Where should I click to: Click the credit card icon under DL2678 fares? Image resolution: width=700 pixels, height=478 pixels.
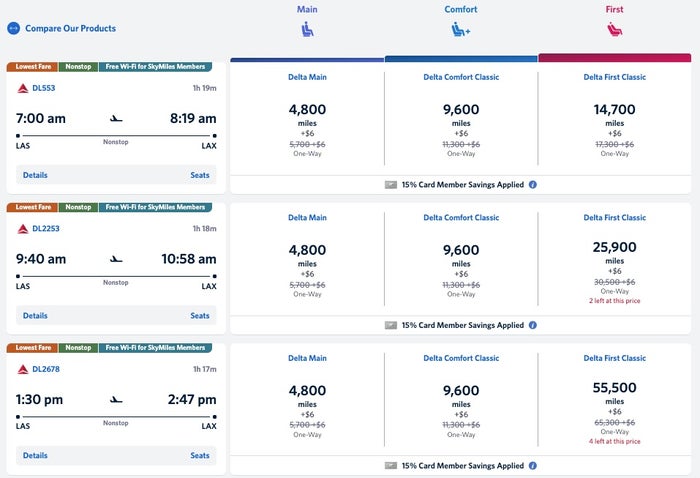pyautogui.click(x=391, y=466)
